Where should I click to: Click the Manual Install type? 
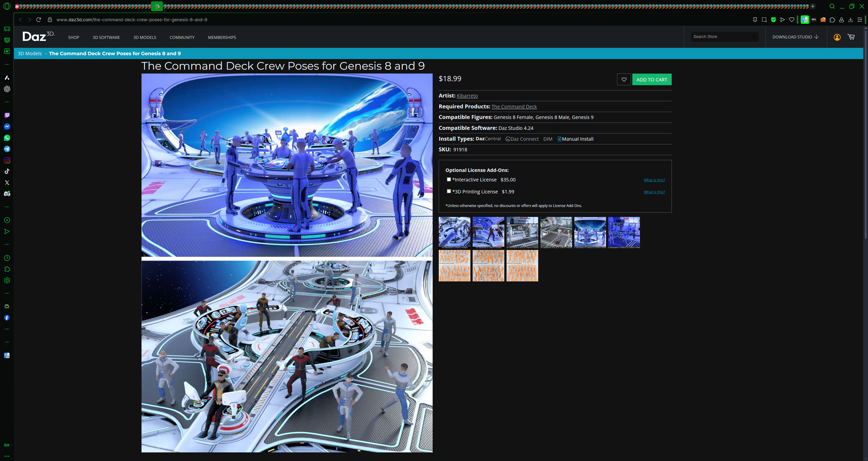coord(575,139)
